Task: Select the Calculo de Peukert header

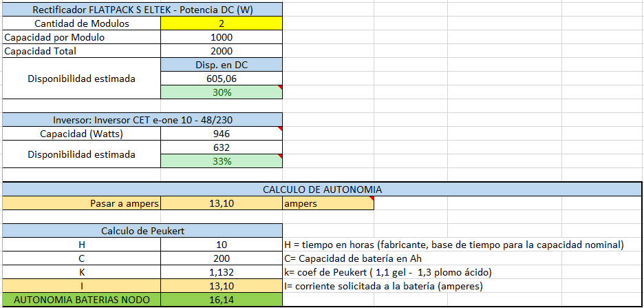Action: coord(142,231)
